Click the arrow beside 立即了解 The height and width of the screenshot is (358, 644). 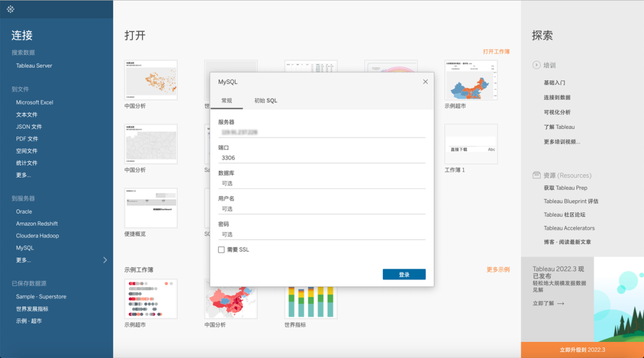click(x=561, y=303)
